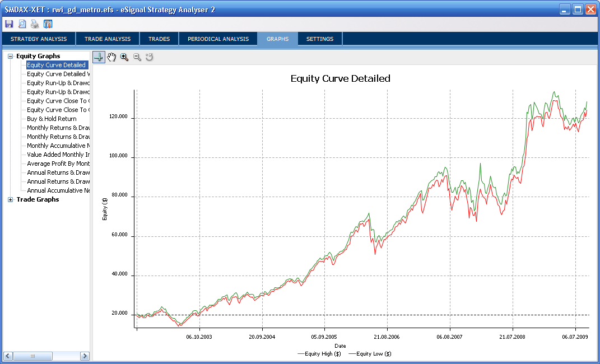Click the tree panel's left scroll arrow

(x=8, y=356)
